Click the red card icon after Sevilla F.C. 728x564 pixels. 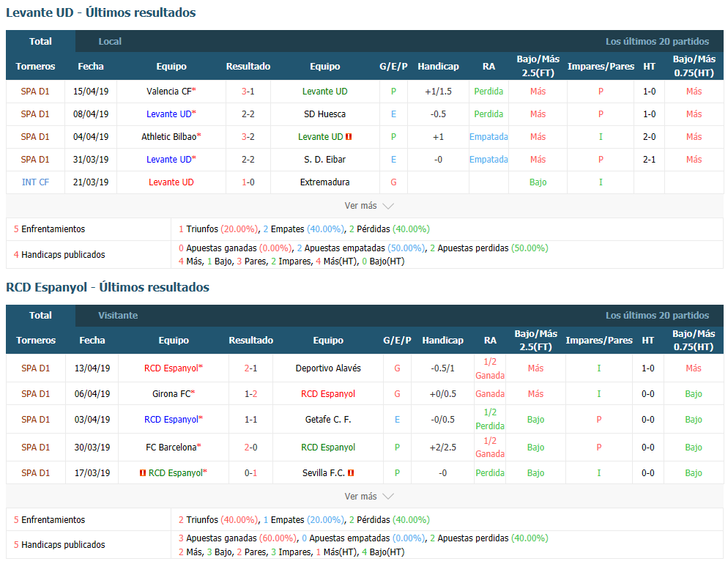[351, 473]
